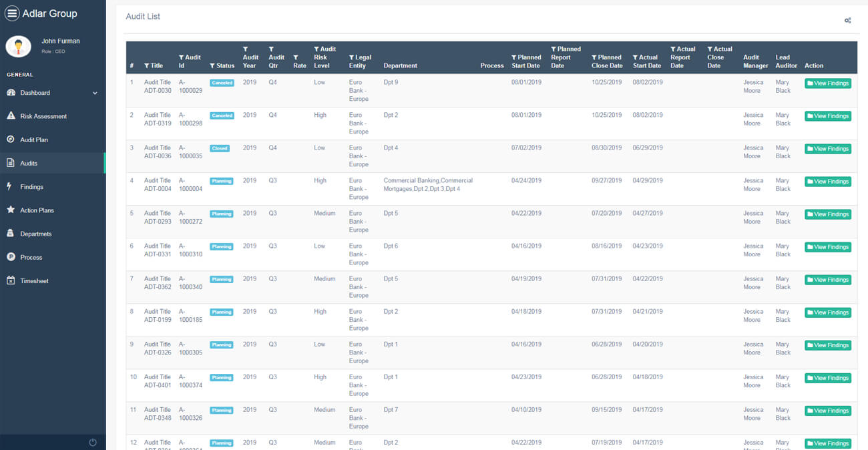The image size is (868, 450).
Task: Click the table settings gears icon top right
Action: pos(847,21)
